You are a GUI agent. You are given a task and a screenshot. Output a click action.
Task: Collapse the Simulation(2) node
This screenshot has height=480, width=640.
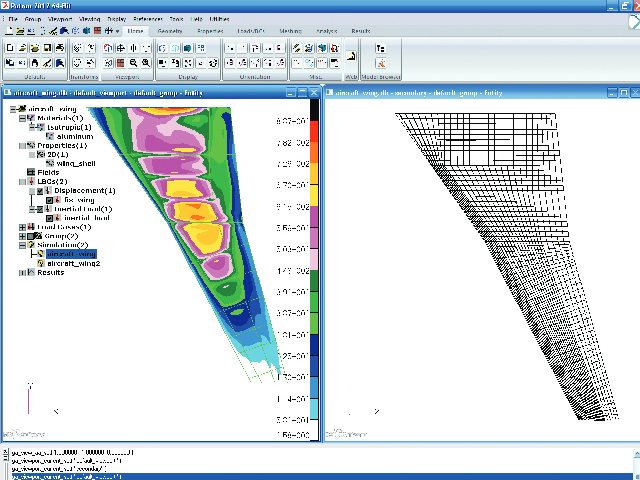[x=22, y=245]
